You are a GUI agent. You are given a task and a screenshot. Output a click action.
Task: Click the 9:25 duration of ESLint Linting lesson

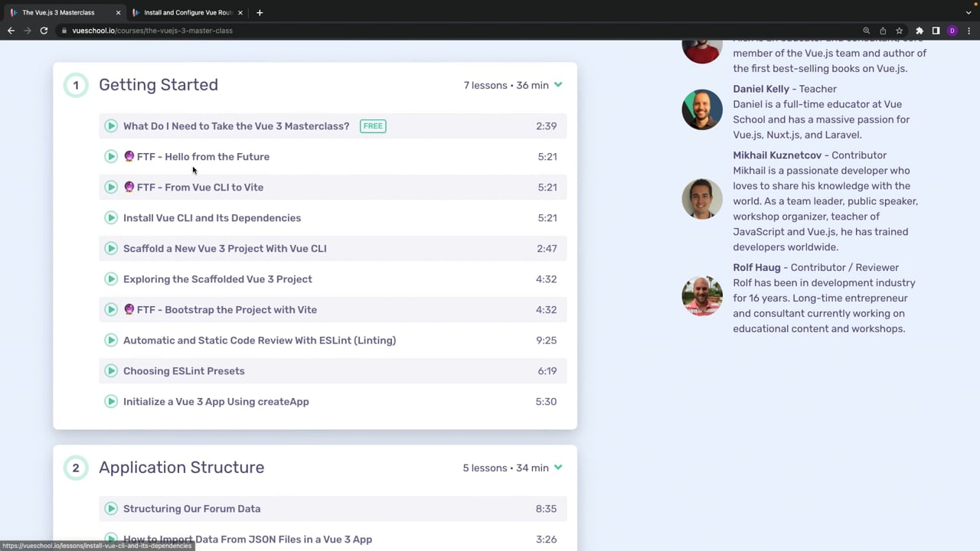click(x=547, y=341)
